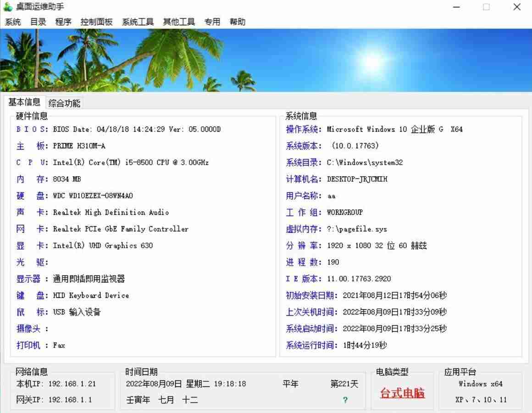Minimize the 桌面运维助手 window
Screen dimensions: 532x413
[x=456, y=7]
